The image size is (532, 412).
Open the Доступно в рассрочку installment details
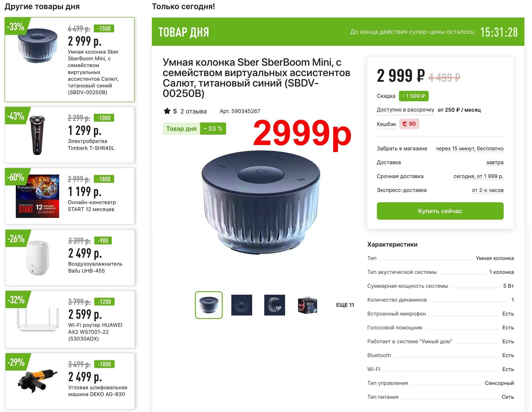pyautogui.click(x=405, y=110)
